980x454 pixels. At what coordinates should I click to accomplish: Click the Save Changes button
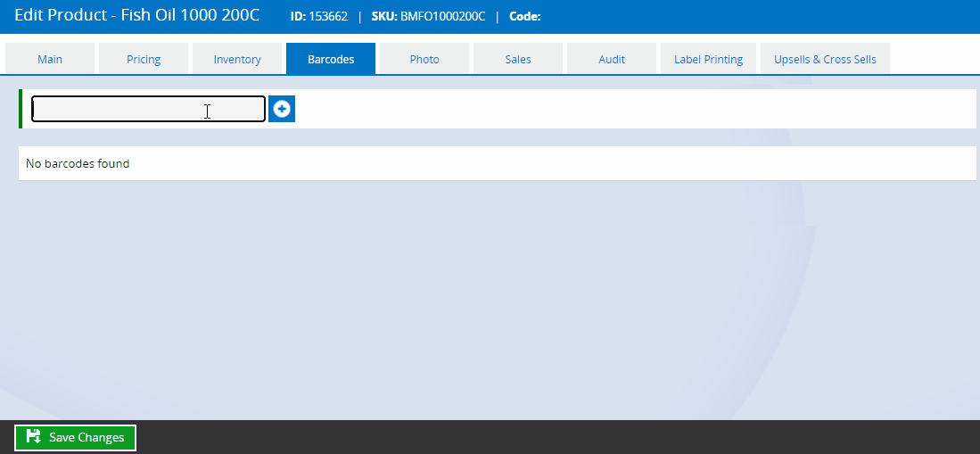[75, 437]
